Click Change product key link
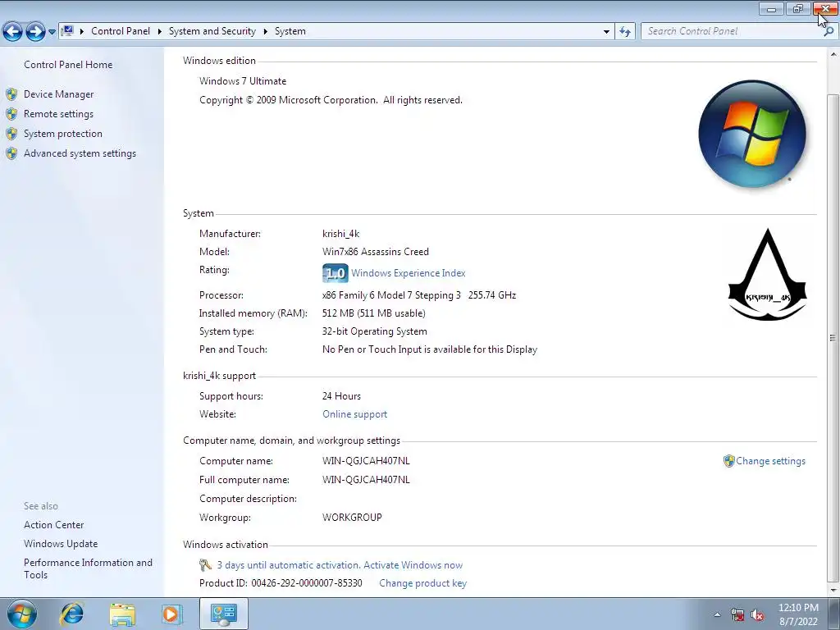This screenshot has height=630, width=840. (x=422, y=583)
